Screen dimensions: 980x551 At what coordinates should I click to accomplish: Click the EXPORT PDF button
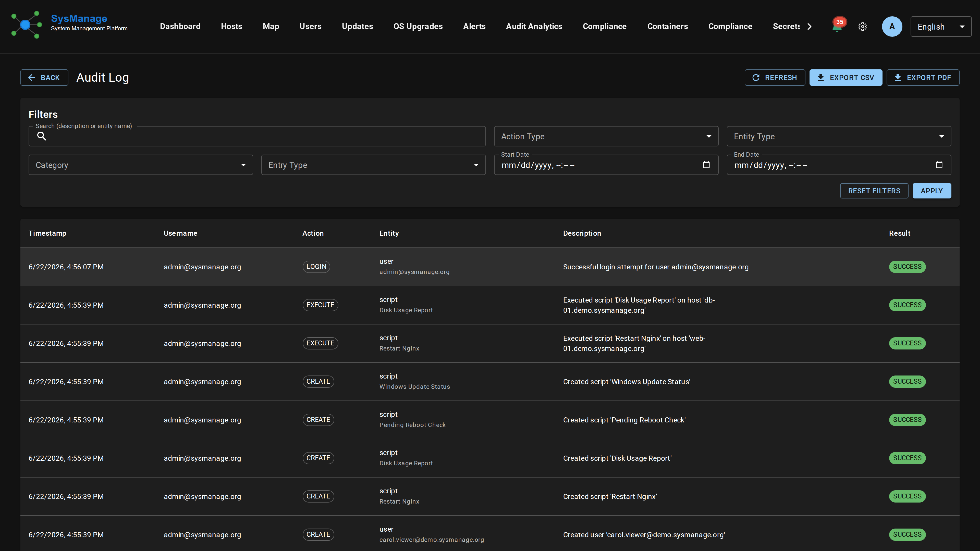[x=923, y=78]
